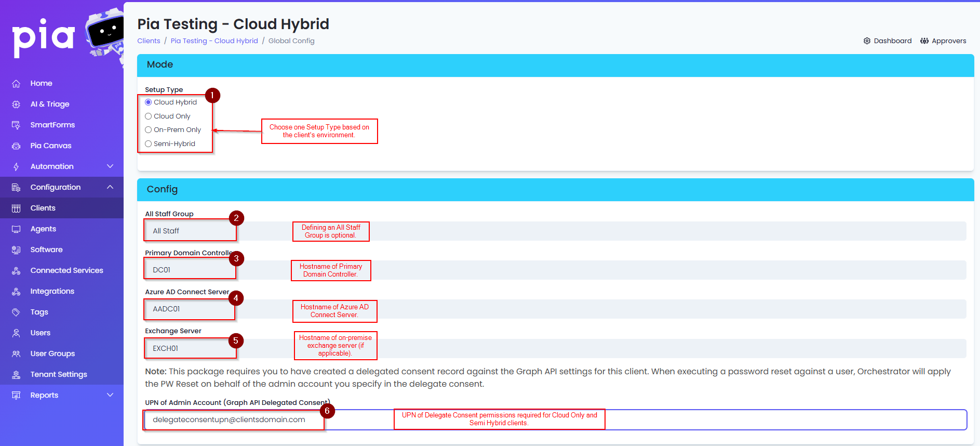The width and height of the screenshot is (980, 446).
Task: Open Home in the sidebar
Action: (62, 83)
